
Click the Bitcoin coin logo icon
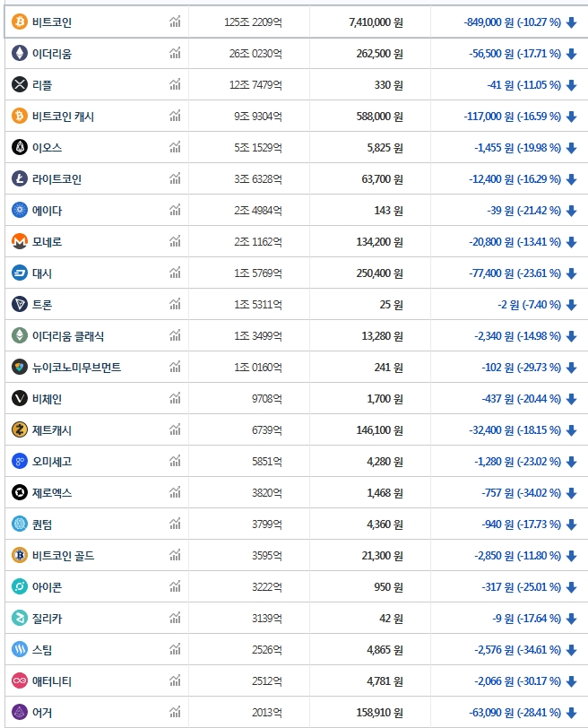pyautogui.click(x=20, y=22)
